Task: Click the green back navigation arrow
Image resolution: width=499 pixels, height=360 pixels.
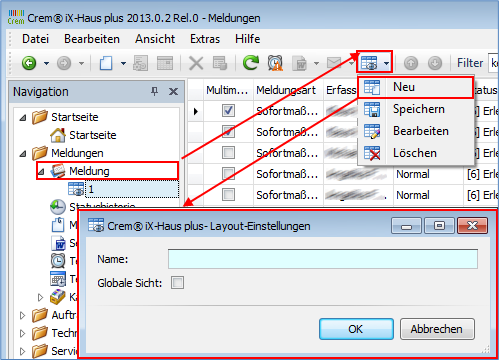Action: coord(29,63)
